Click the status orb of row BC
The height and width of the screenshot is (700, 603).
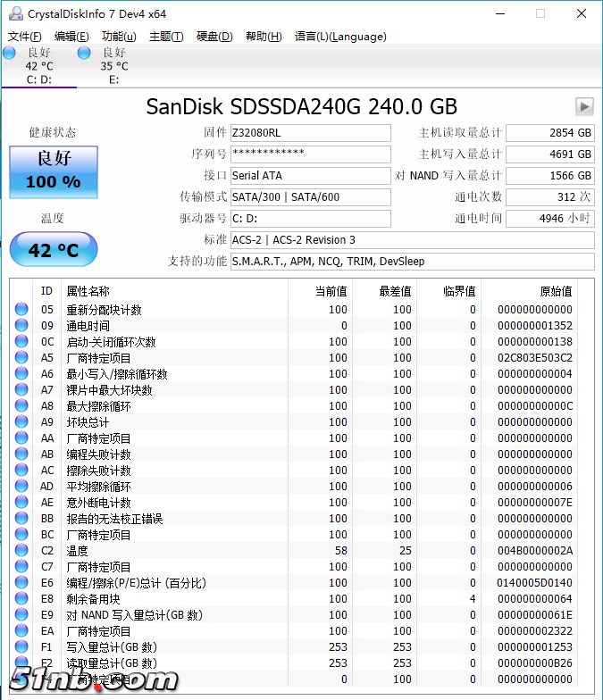(x=21, y=534)
